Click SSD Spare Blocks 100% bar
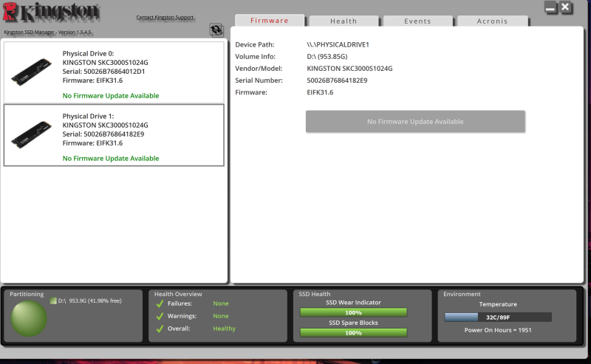 coord(354,333)
